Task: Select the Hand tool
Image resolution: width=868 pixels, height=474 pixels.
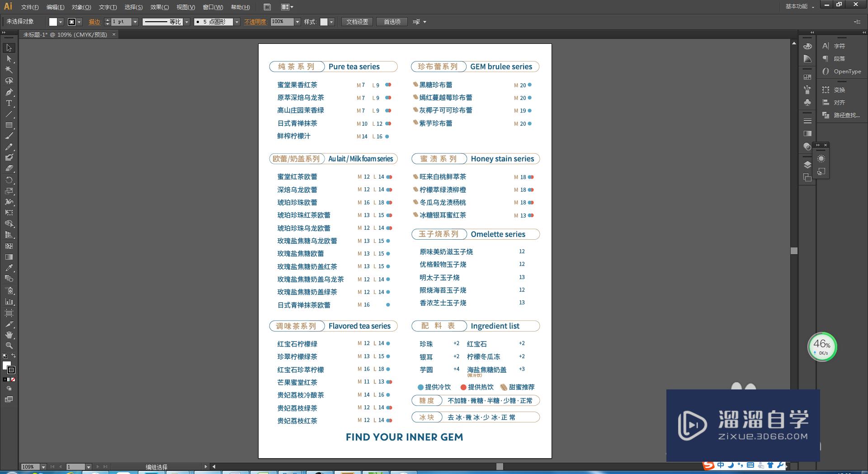Action: pyautogui.click(x=8, y=334)
